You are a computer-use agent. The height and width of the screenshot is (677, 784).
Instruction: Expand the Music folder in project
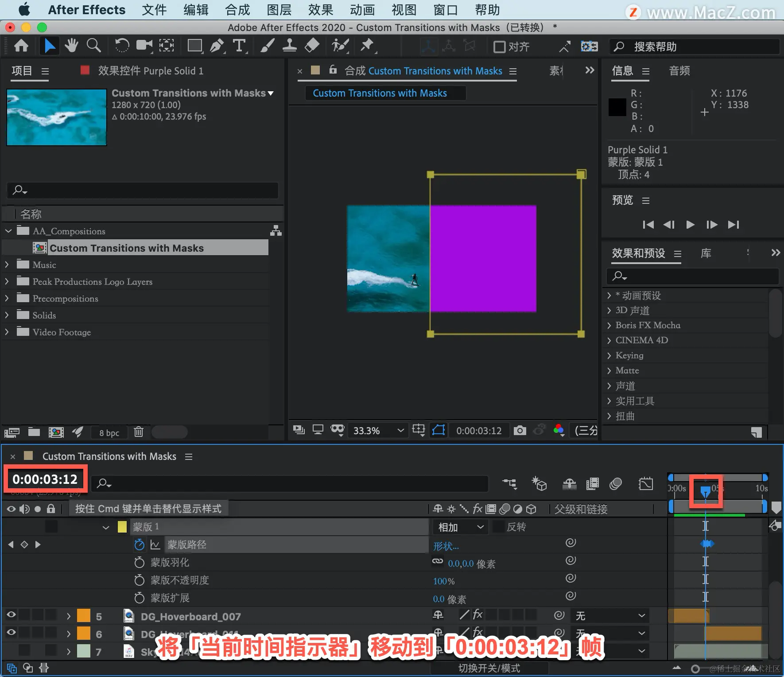(7, 265)
